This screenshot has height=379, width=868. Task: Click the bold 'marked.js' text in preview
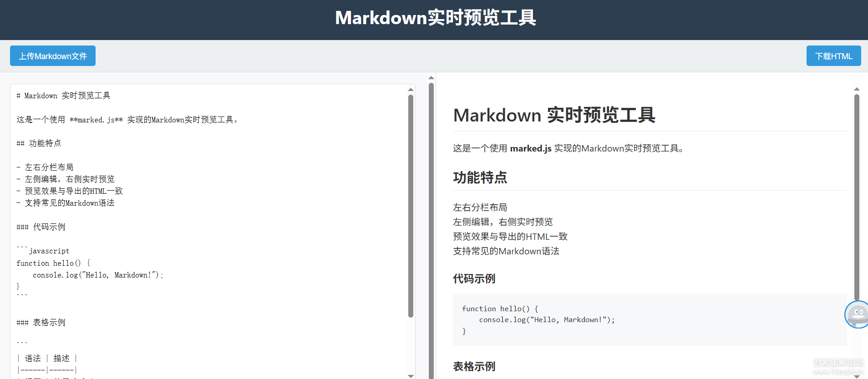pos(531,148)
